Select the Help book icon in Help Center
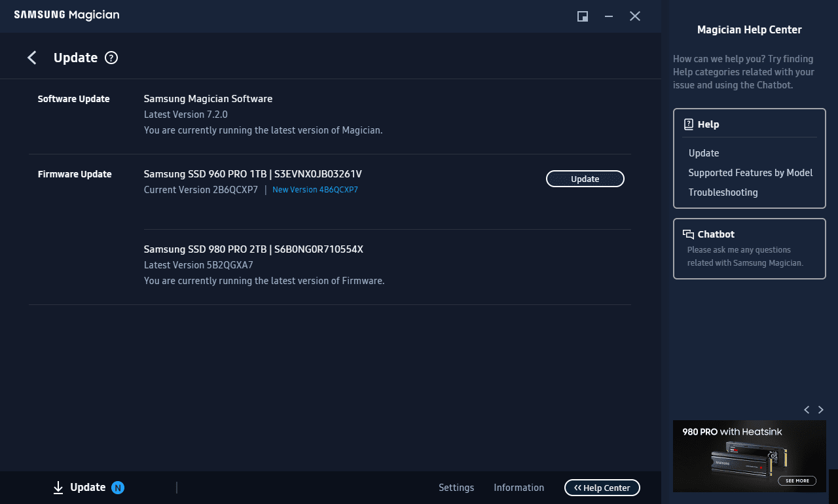 click(689, 124)
